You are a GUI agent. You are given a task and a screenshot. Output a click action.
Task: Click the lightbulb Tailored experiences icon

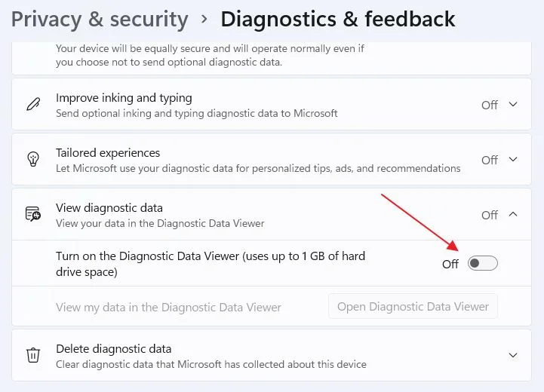click(33, 159)
